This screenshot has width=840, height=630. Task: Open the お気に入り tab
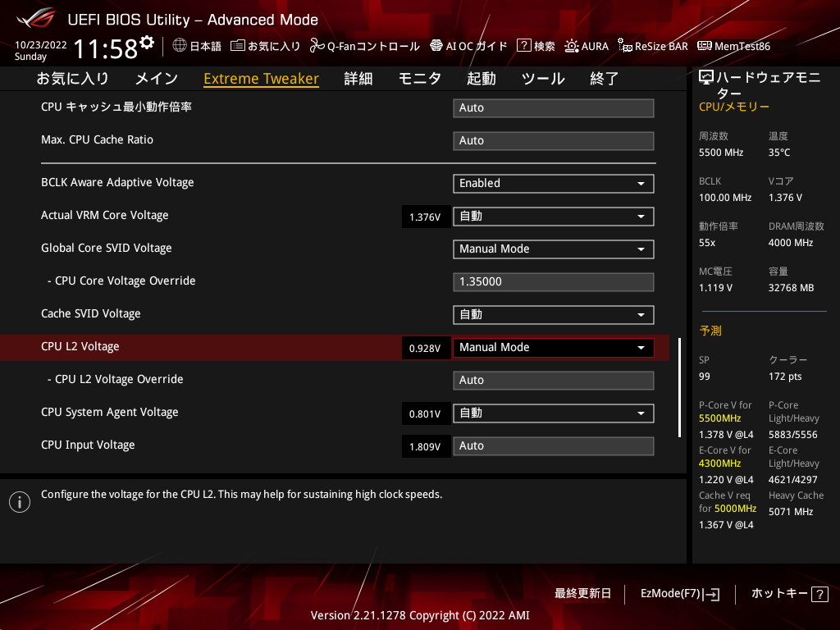73,79
